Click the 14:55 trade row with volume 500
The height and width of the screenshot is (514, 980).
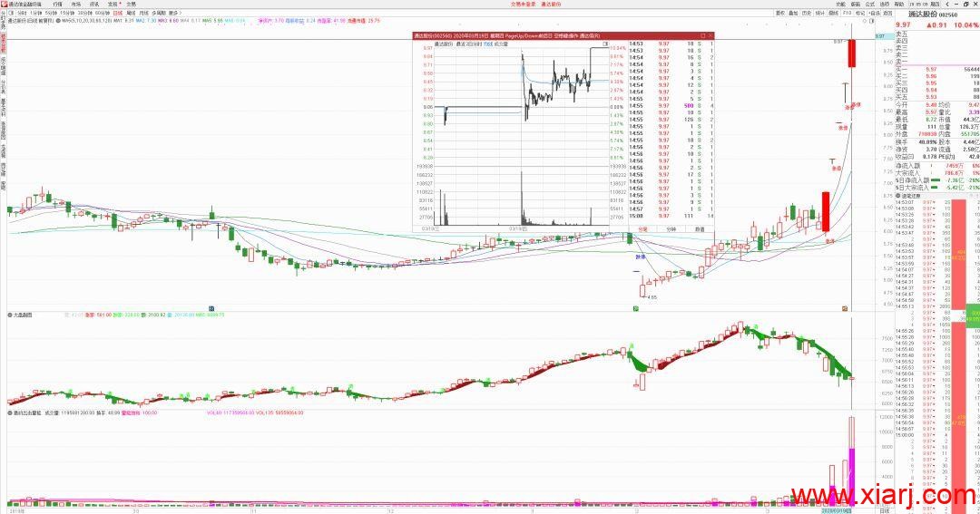[x=671, y=105]
